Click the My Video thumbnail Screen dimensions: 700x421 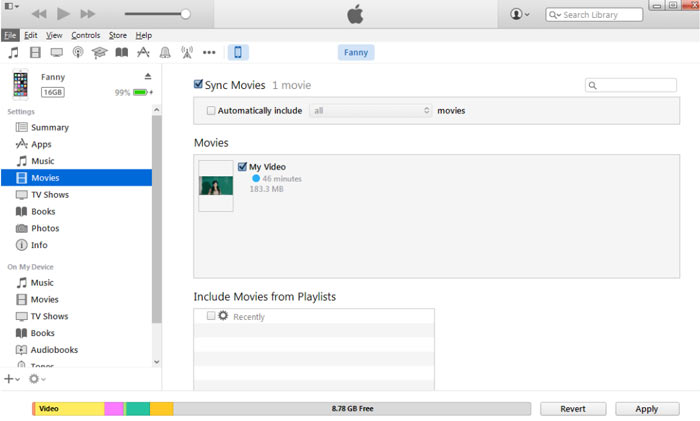click(x=216, y=186)
